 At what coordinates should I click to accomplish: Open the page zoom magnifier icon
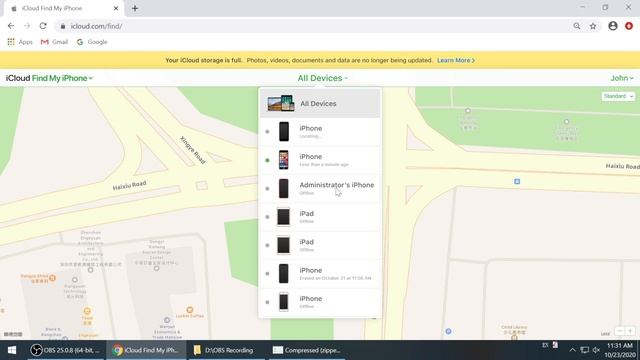[576, 26]
